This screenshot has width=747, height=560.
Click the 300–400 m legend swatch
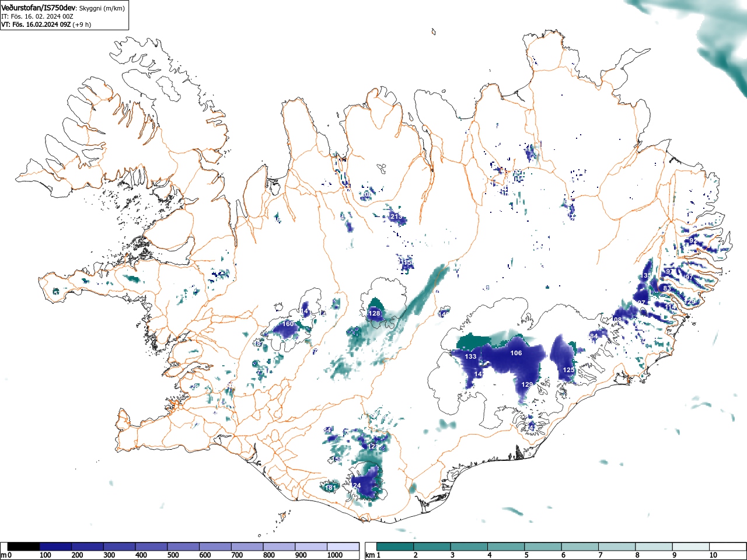(120, 547)
